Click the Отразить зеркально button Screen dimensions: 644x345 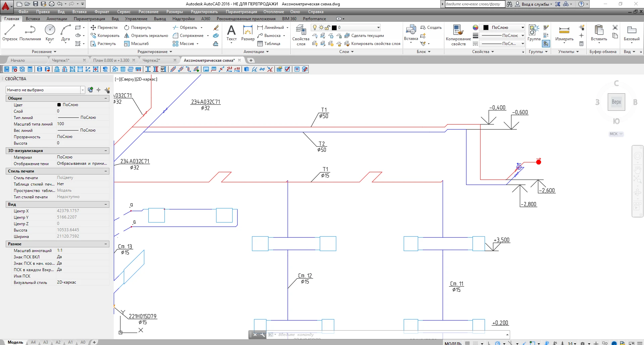coord(146,36)
